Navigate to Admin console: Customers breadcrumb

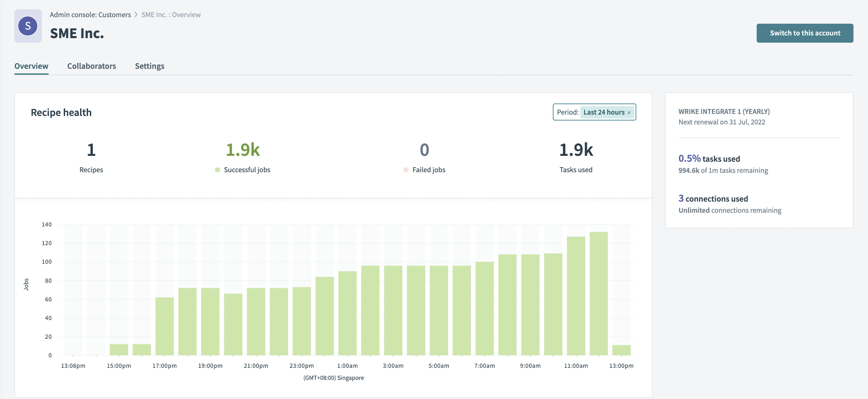[90, 14]
